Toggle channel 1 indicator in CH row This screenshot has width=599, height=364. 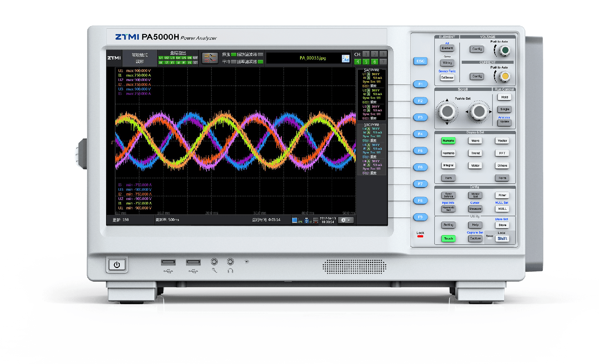coord(366,54)
